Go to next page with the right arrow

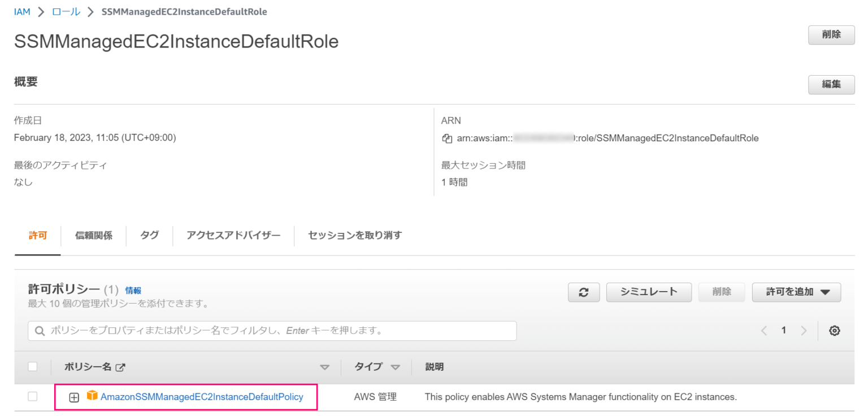(804, 330)
